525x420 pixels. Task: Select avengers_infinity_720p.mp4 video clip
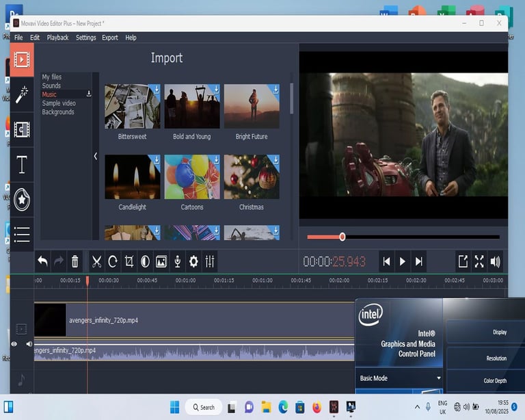pyautogui.click(x=194, y=320)
